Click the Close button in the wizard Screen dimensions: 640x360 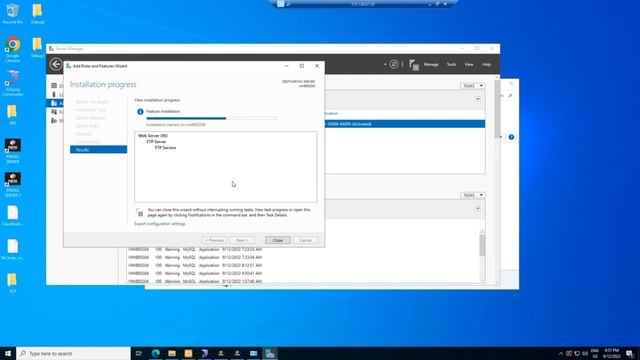[x=278, y=240]
